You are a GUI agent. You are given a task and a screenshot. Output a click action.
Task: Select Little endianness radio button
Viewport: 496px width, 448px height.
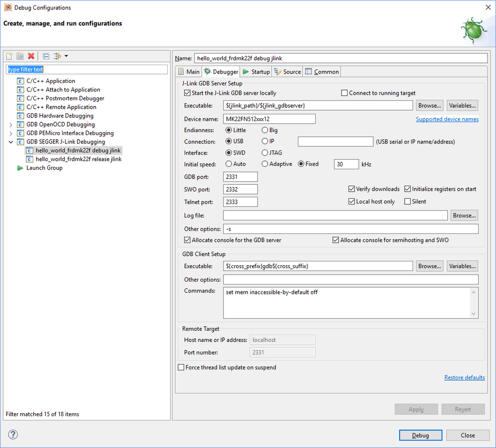(228, 130)
